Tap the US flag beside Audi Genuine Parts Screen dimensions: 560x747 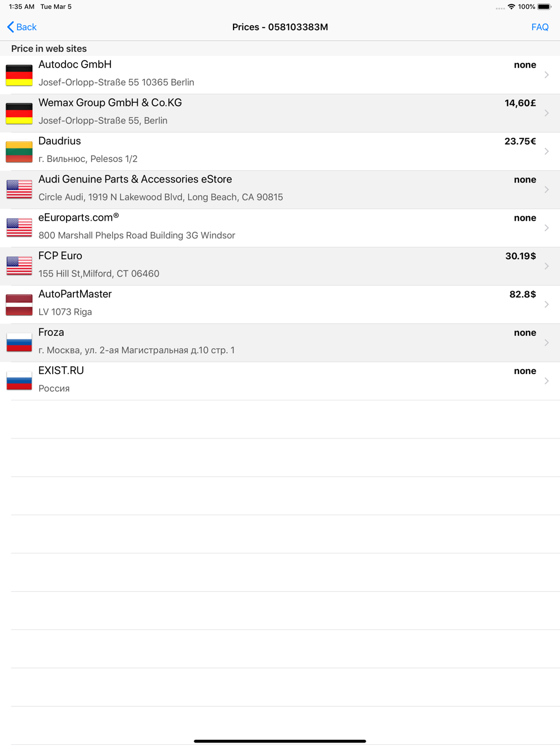19,190
